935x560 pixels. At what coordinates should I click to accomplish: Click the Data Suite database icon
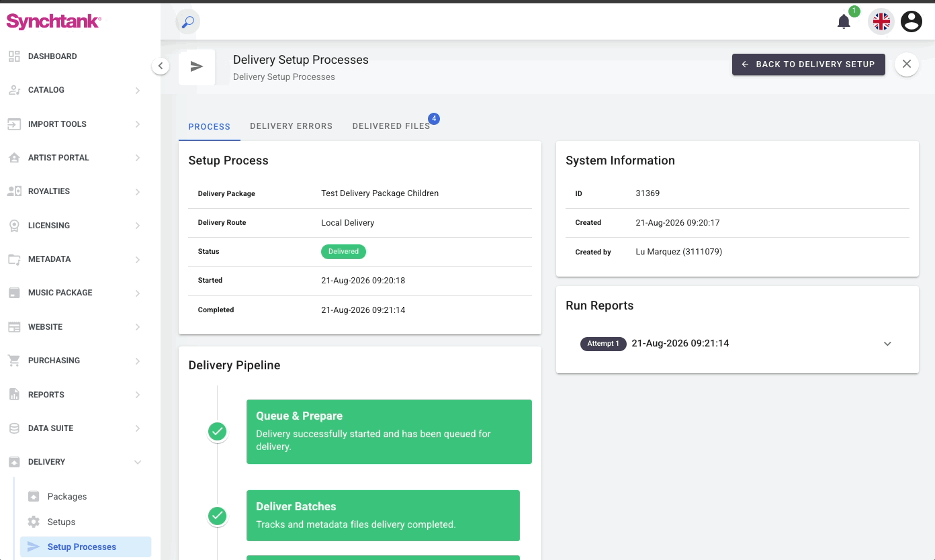[14, 428]
